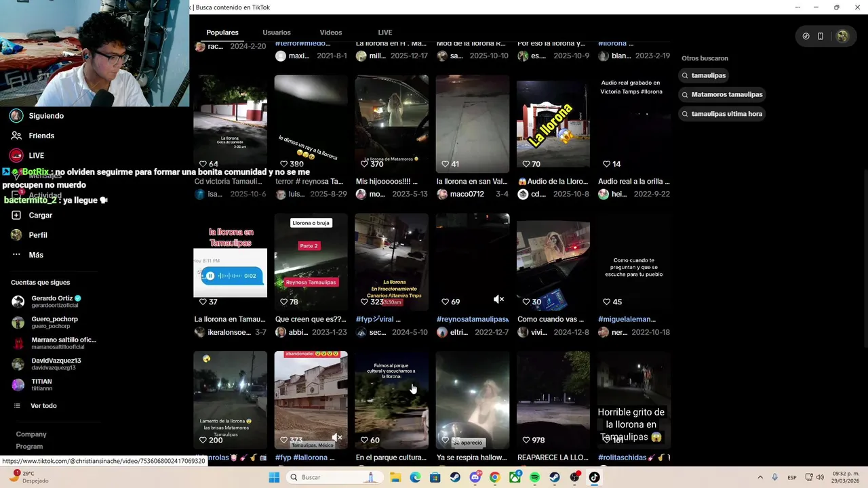The width and height of the screenshot is (868, 488).
Task: Open video thumbnail with 978 likes
Action: [553, 400]
